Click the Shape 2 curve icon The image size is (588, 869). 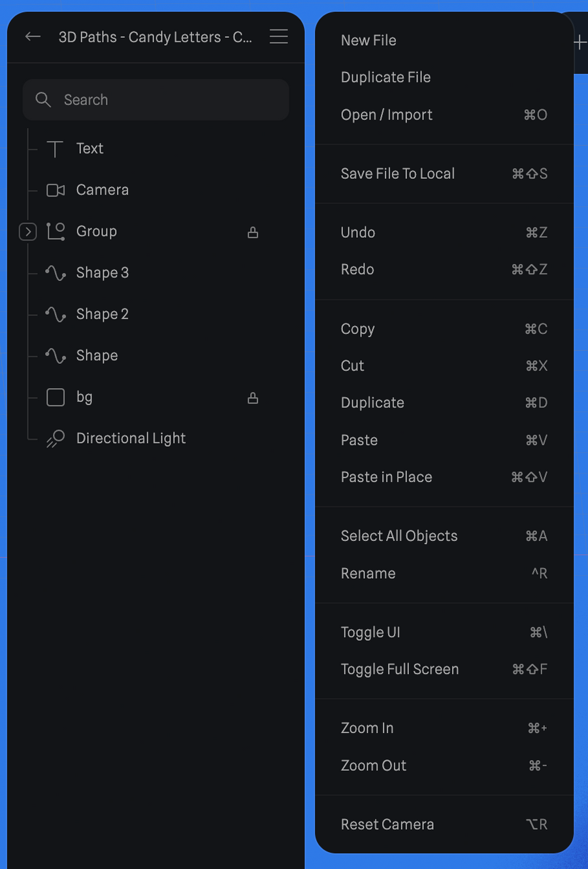(56, 314)
